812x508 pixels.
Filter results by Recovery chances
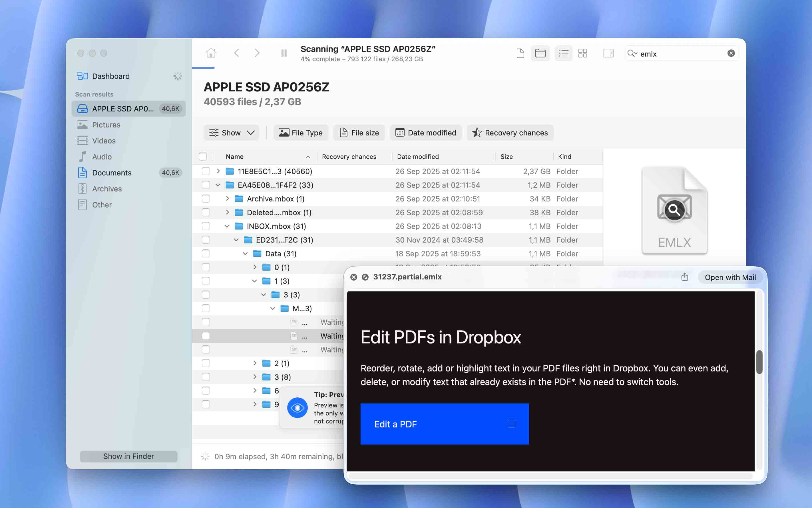coord(510,132)
